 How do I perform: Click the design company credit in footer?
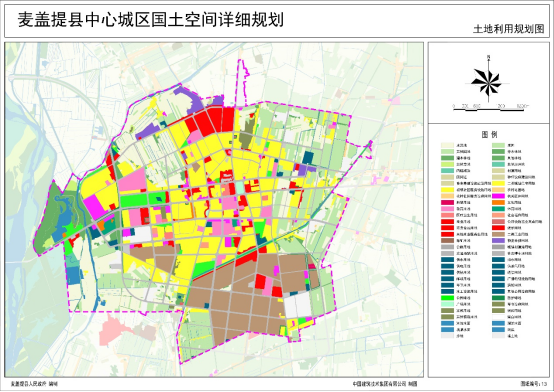pos(385,383)
